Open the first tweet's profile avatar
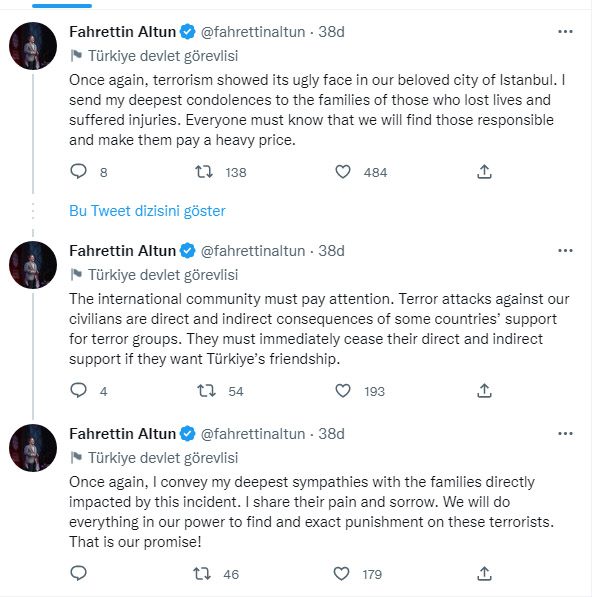Viewport: 607px width, 597px height. (x=33, y=46)
